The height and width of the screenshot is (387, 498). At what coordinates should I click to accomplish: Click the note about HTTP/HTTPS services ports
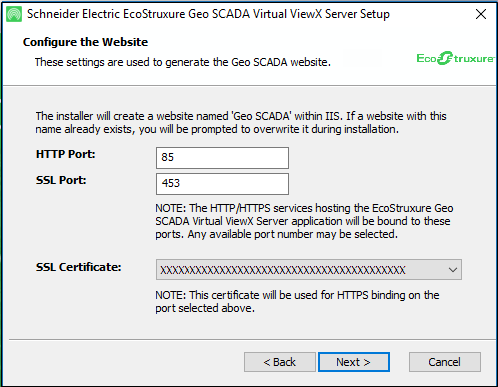(x=304, y=221)
